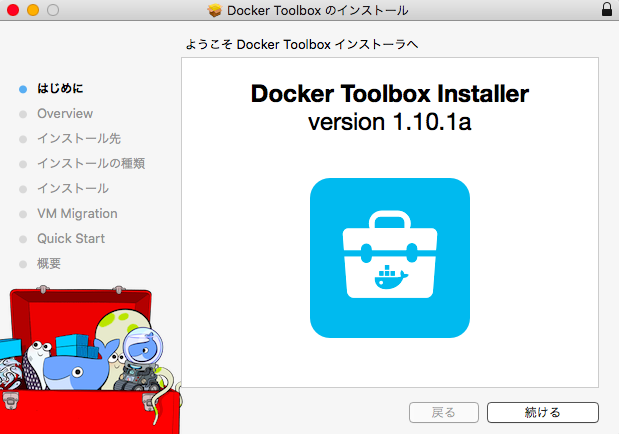The width and height of the screenshot is (619, 434).
Task: Select the インストールの種類 step
Action: pos(91,163)
